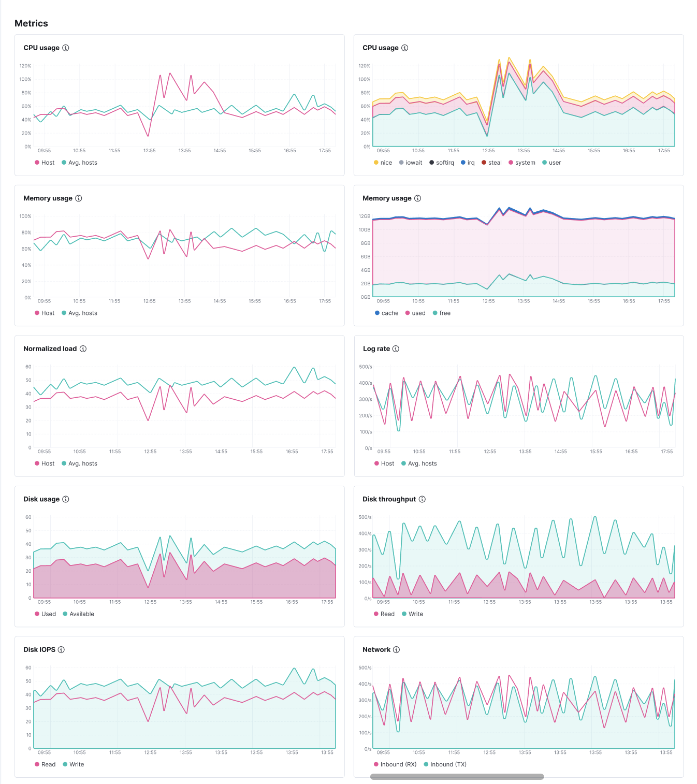Toggle the iowait legend entry

[413, 162]
